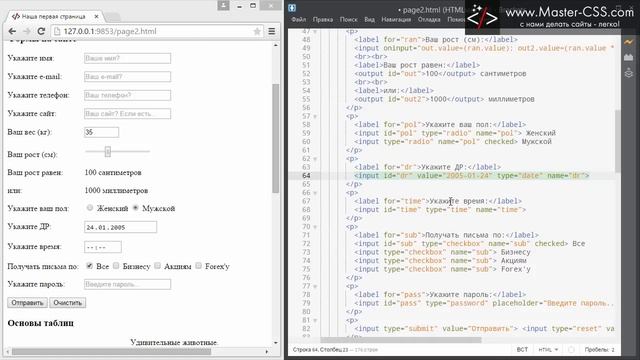Click Brackets editor horizontal scrollbar
The image size is (640, 360).
tap(401, 340)
